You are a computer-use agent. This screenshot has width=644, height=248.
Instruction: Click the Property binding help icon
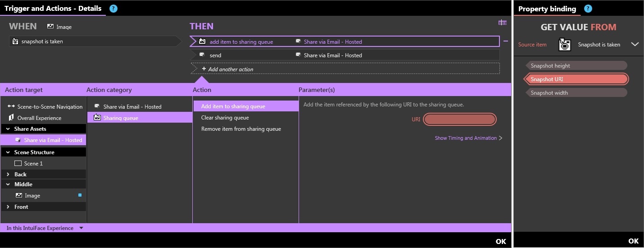[x=588, y=9]
